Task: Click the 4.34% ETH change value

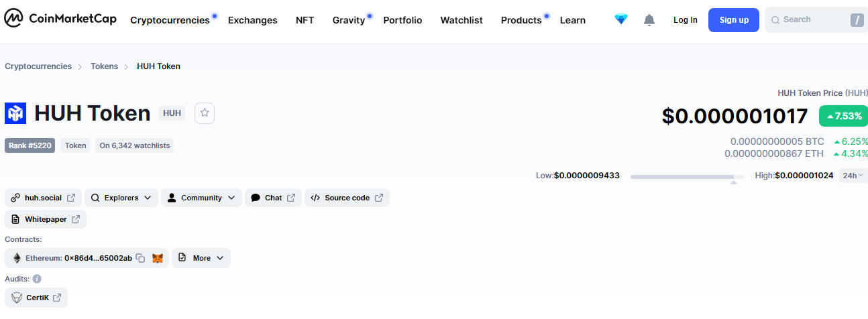Action: coord(851,153)
